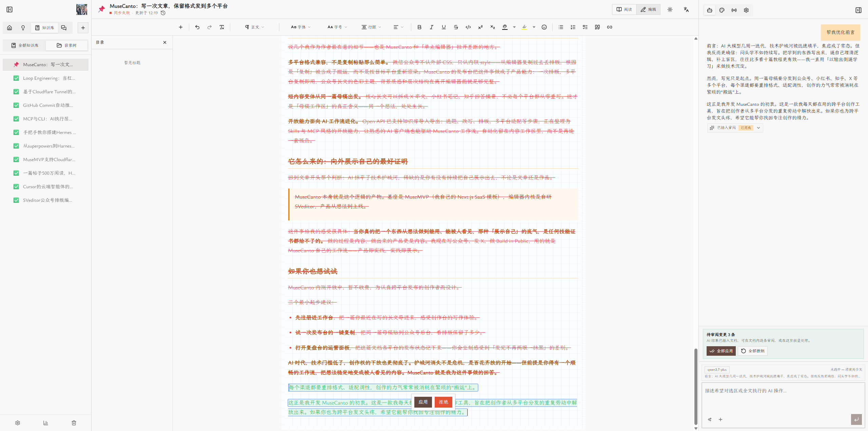Screen dimensions: 868x431
Task: Expand the highlight color dropdown arrow
Action: (x=534, y=27)
